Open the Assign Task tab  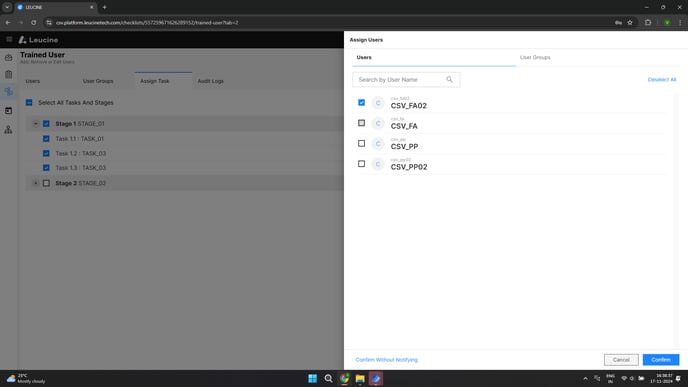pyautogui.click(x=154, y=81)
